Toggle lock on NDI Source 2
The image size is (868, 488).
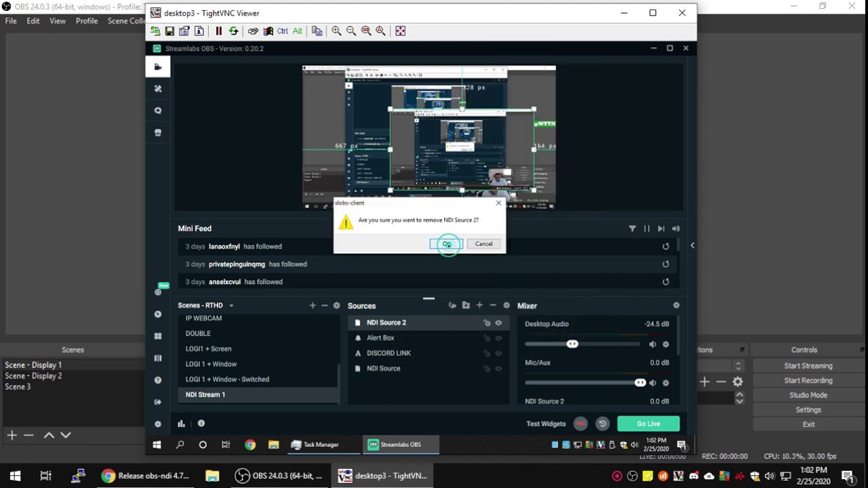(486, 323)
